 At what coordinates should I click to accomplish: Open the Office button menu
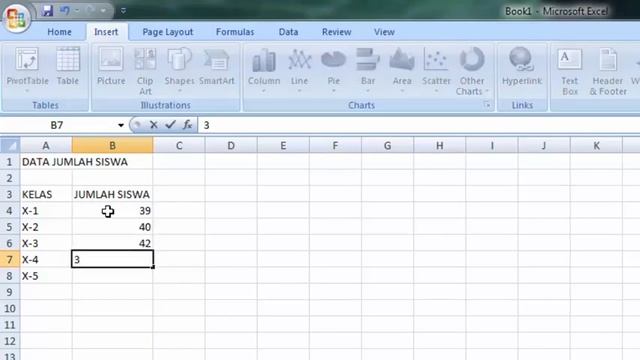pyautogui.click(x=16, y=18)
